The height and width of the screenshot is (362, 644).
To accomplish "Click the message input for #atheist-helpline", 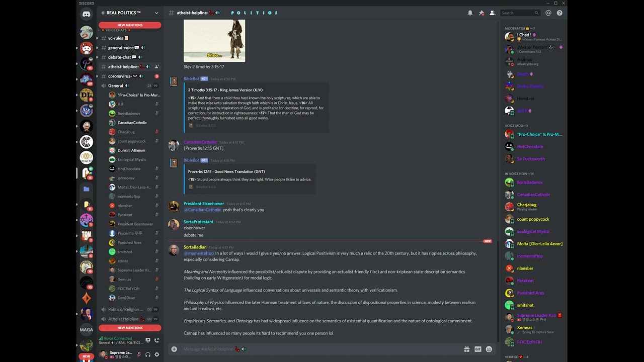I will [x=320, y=349].
